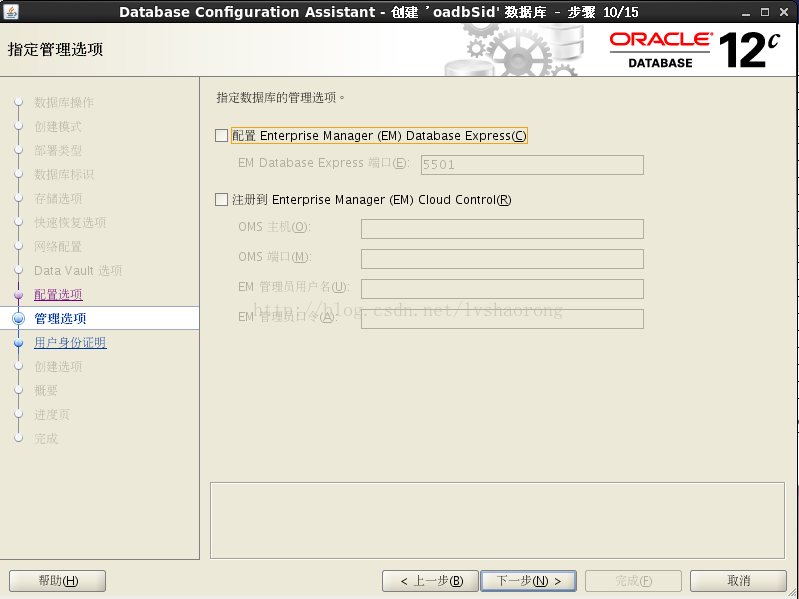Click the 完成(F) finish button
Image resolution: width=799 pixels, height=599 pixels.
pyautogui.click(x=633, y=581)
